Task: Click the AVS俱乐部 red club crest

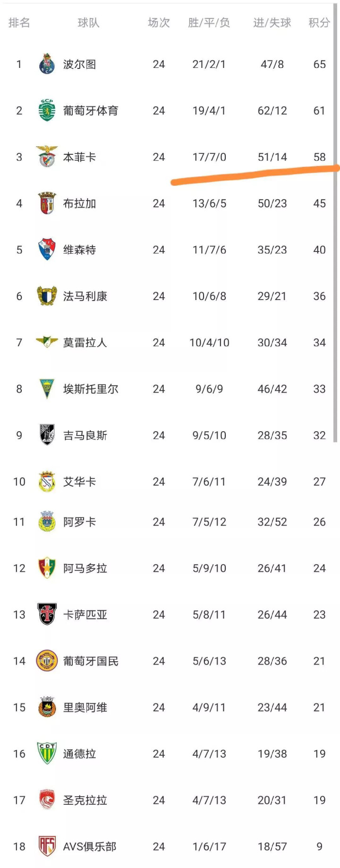Action: [47, 846]
